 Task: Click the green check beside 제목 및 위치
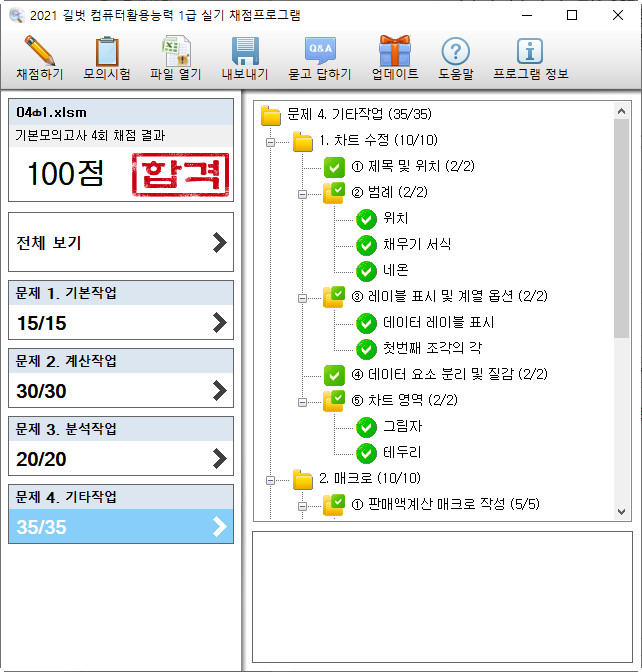point(334,167)
